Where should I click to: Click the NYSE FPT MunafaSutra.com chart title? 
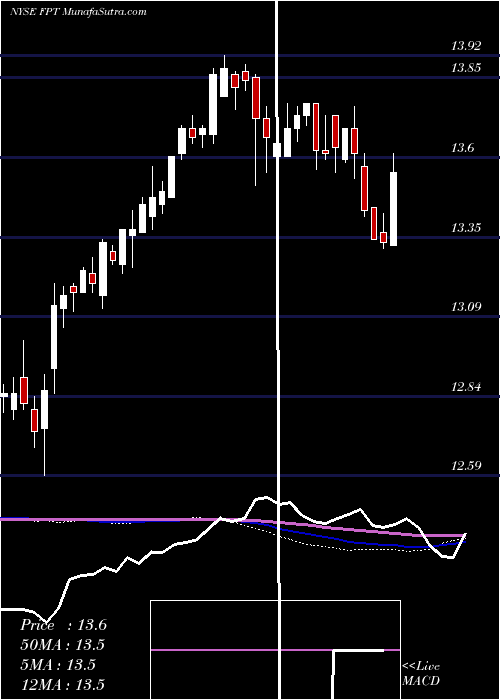78,12
